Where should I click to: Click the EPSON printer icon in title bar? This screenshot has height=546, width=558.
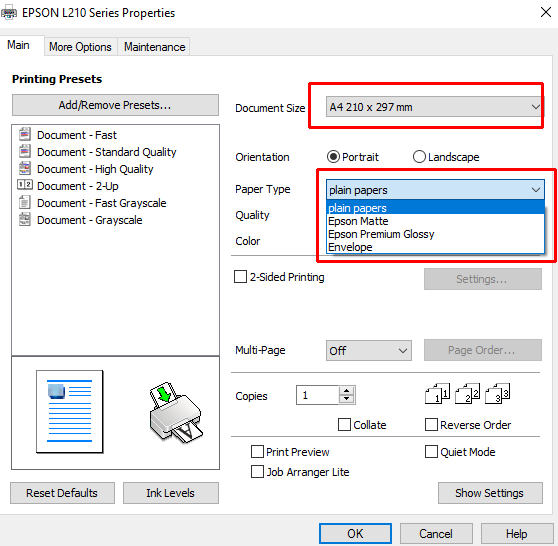coord(9,13)
